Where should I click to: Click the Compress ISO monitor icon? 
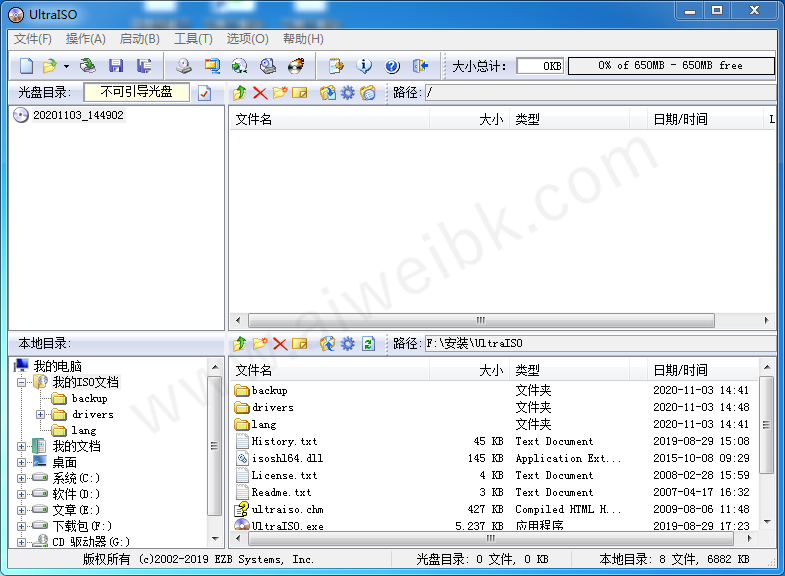[x=212, y=66]
